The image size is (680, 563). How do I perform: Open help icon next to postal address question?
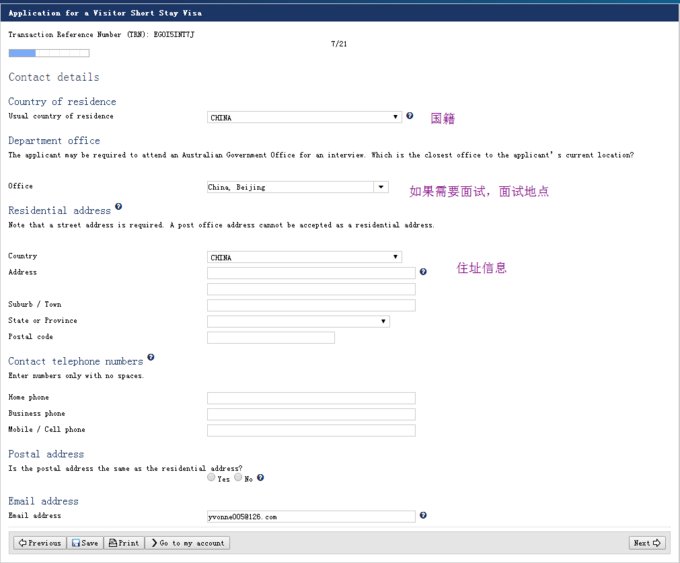(260, 478)
